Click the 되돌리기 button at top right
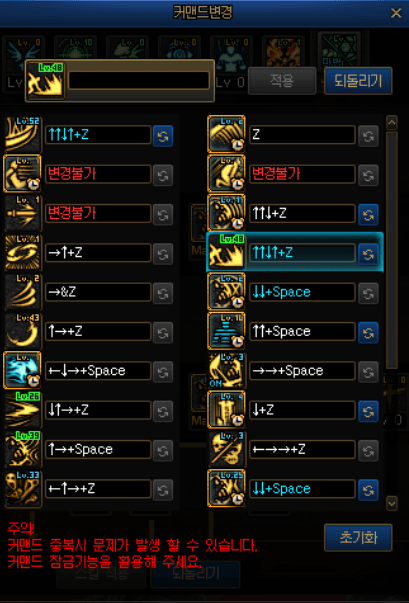The height and width of the screenshot is (603, 409). tap(358, 81)
